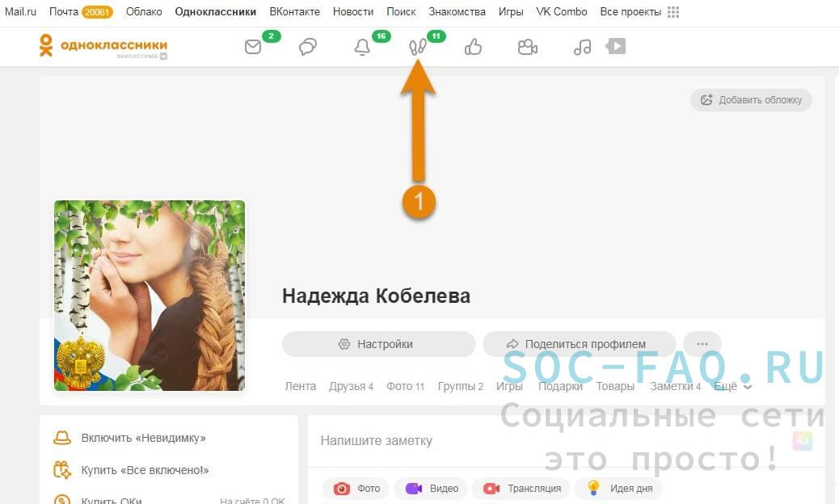Open the all projects grid icon
839x504 pixels.
(673, 12)
